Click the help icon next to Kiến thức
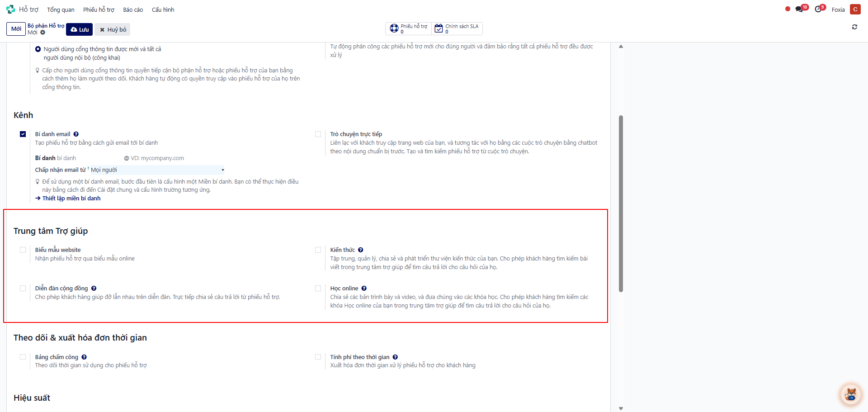868x412 pixels. click(361, 250)
